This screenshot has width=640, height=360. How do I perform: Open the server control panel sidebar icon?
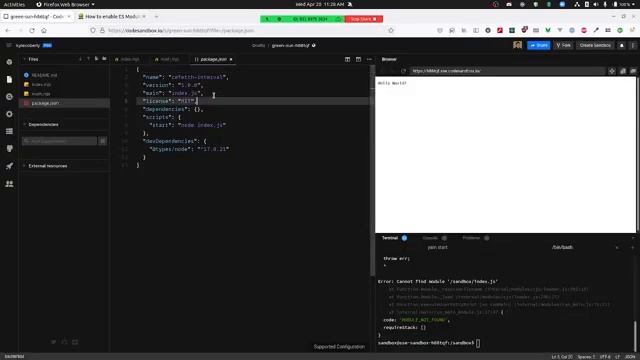[9, 131]
